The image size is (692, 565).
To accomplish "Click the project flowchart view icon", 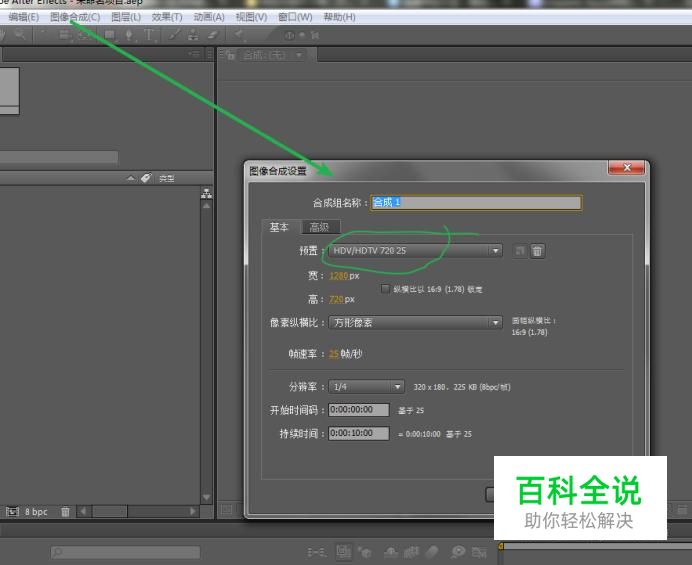I will pos(206,193).
